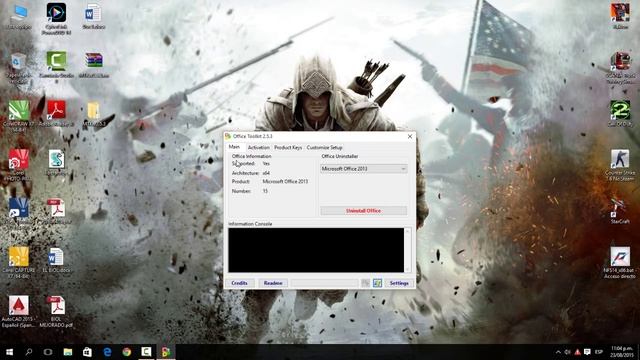Open the Product Keys tab
This screenshot has height=360, width=640.
(x=288, y=147)
